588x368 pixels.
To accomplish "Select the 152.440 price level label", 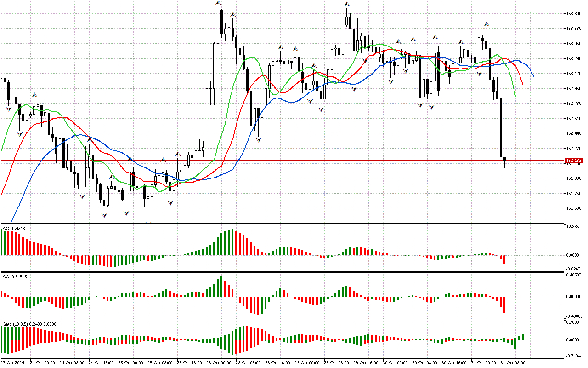I will (x=574, y=133).
